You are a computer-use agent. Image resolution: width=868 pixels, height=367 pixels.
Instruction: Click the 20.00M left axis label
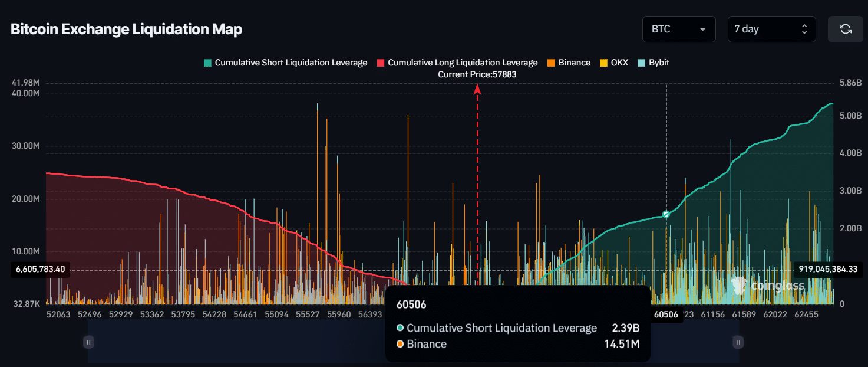pos(25,199)
